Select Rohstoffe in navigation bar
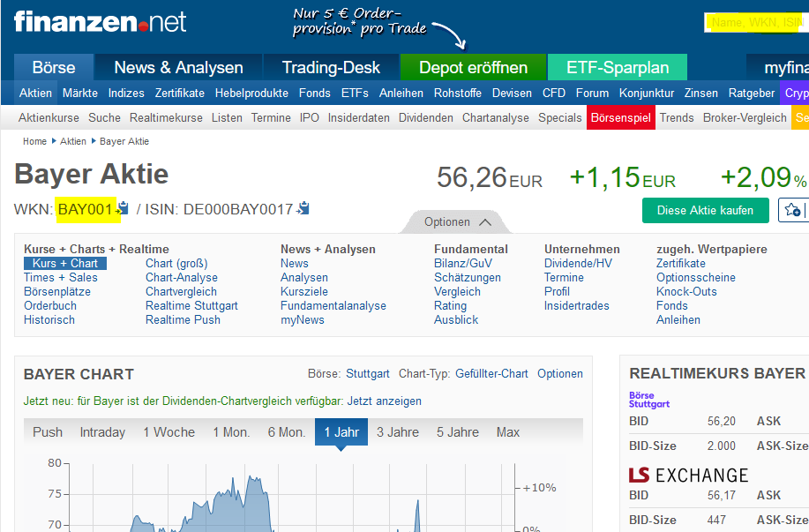The image size is (809, 532). [x=457, y=93]
